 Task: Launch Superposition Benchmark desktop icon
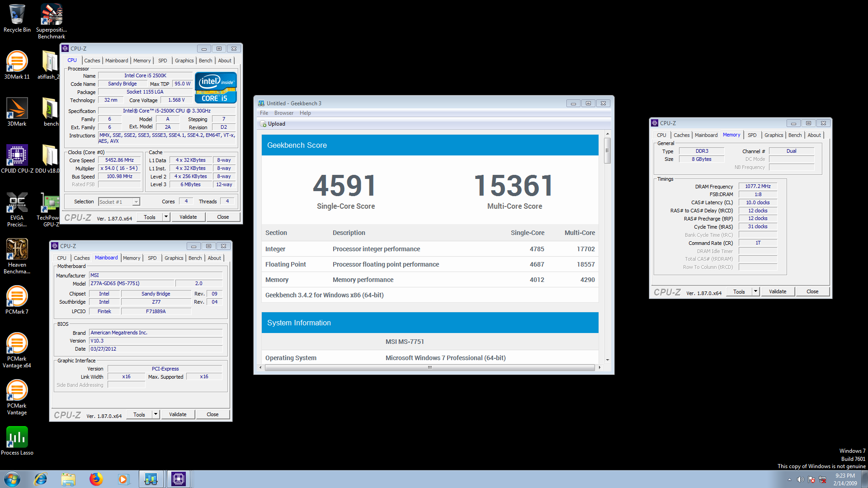point(51,21)
